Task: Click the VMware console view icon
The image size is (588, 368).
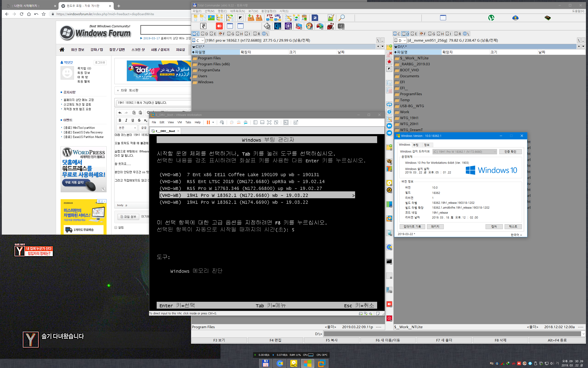Action: 286,122
